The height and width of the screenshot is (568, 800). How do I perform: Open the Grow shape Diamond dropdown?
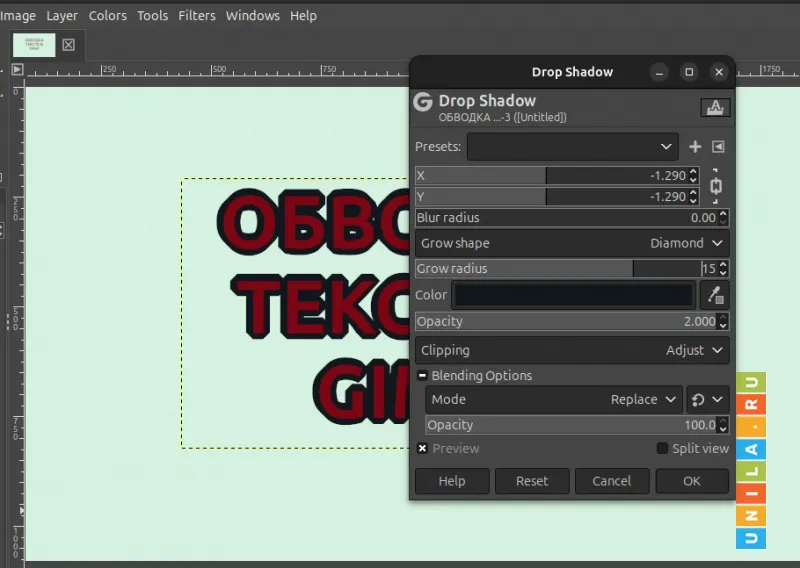pyautogui.click(x=572, y=243)
